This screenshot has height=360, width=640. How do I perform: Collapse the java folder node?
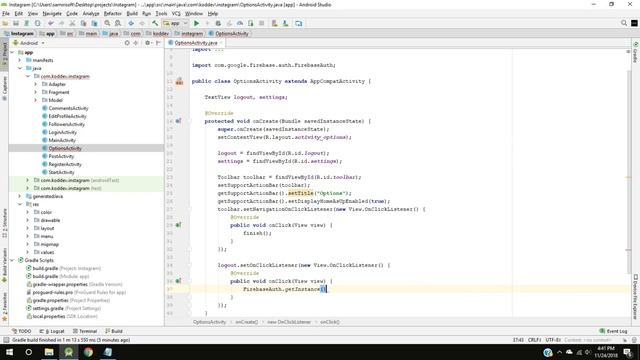click(x=20, y=68)
